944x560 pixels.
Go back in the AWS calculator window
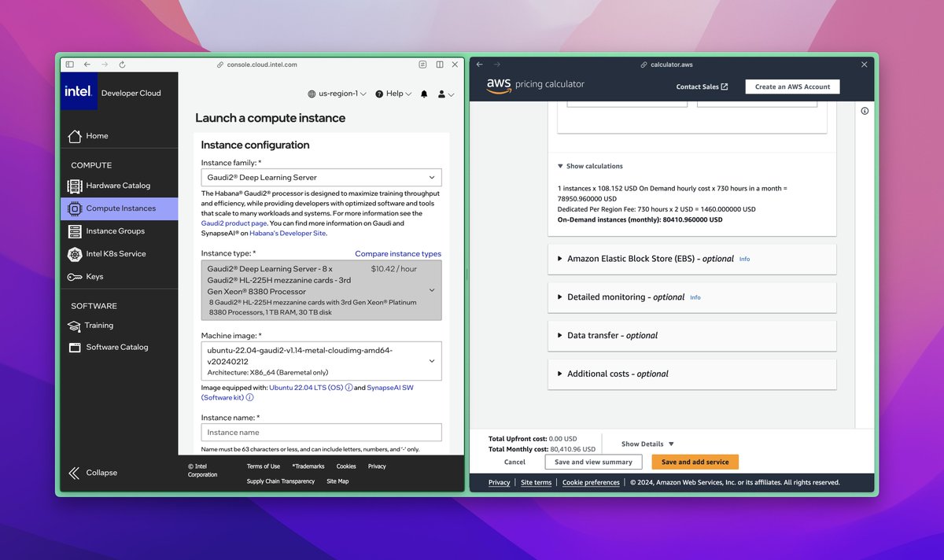tap(480, 64)
